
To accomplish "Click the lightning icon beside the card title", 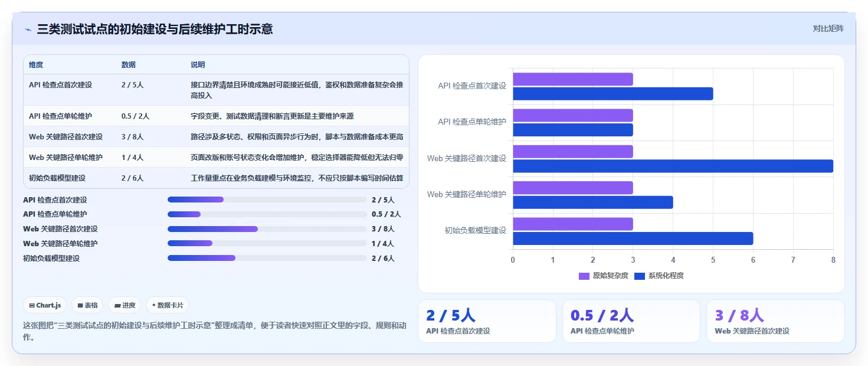I will coord(28,30).
